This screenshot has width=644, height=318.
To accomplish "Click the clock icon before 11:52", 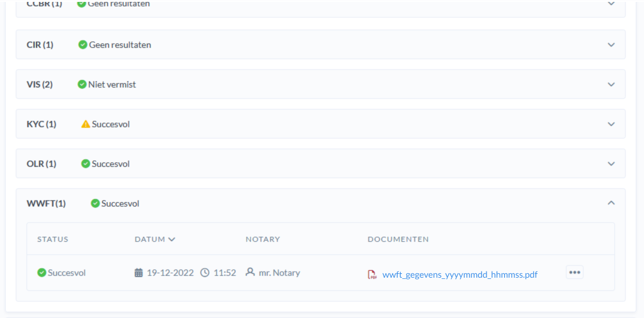I will [x=205, y=273].
